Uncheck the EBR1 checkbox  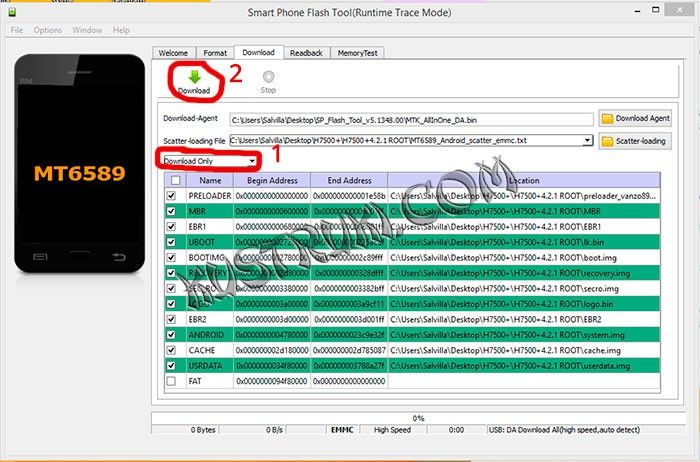pos(171,227)
